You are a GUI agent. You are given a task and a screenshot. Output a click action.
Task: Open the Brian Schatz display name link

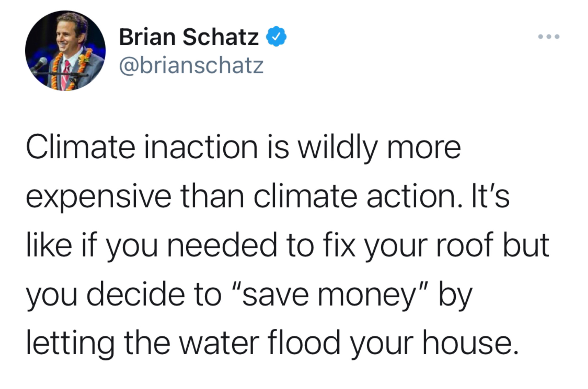[x=189, y=37]
